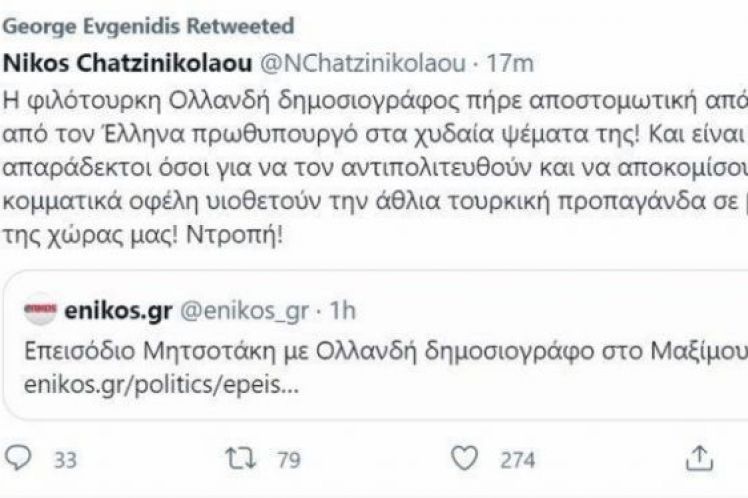
Task: Click the reply count 33
Action: [x=65, y=460]
